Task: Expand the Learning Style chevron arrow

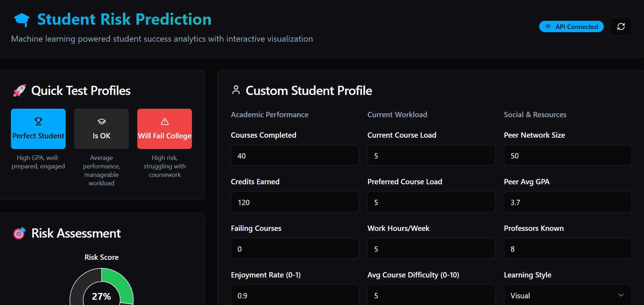Action: 621,295
